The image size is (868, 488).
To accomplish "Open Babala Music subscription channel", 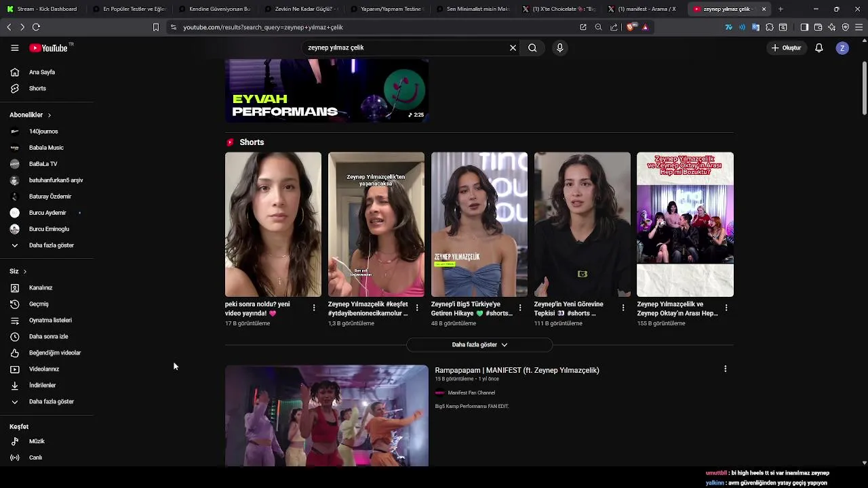I will tap(47, 148).
